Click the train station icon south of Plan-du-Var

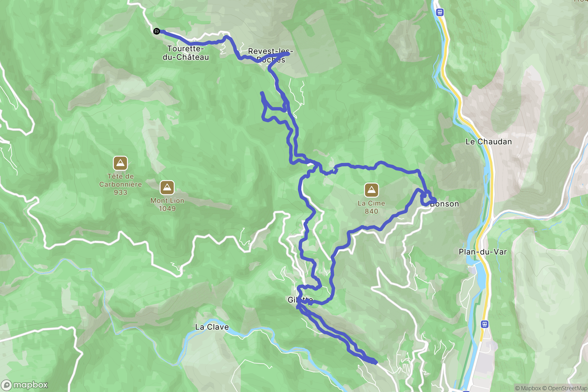[485, 324]
